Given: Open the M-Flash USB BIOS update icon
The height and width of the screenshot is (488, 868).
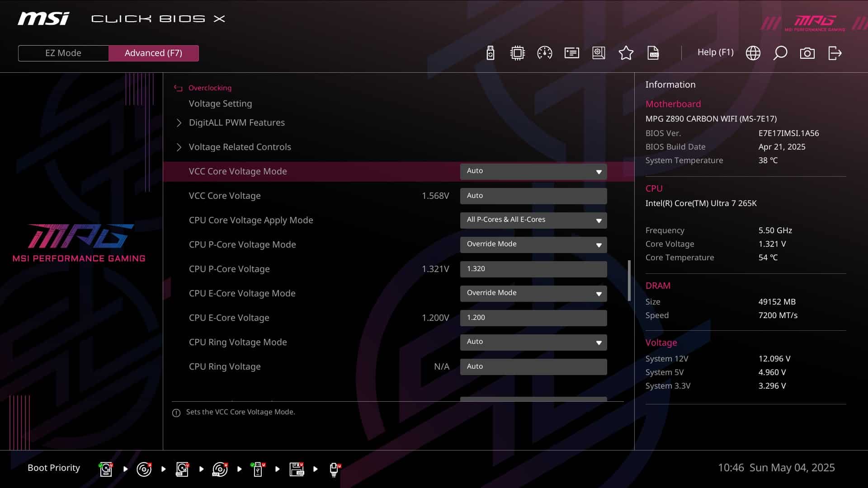Looking at the screenshot, I should click(x=491, y=53).
